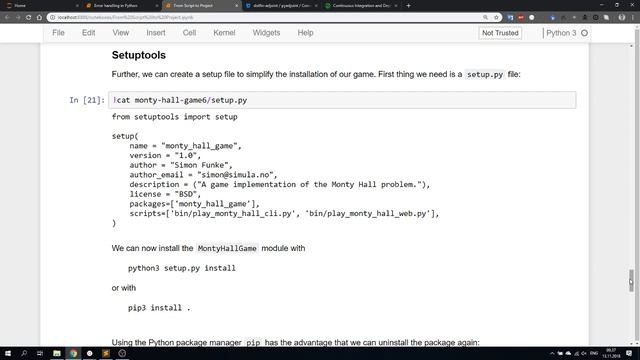Screen dimensions: 640x360
Task: Open the Insert menu
Action: pos(156,33)
